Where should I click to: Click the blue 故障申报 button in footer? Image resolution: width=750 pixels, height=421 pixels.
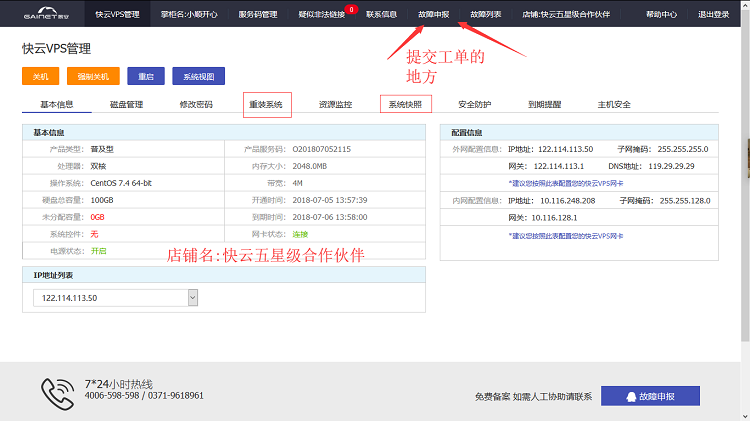click(x=650, y=396)
